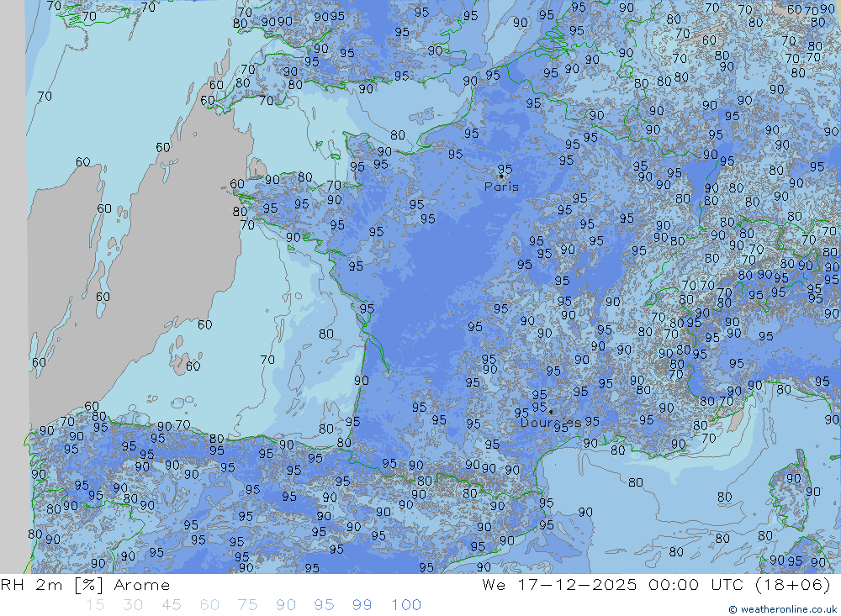Click legend value 90
Screen dimensions: 841x616
coord(286,605)
